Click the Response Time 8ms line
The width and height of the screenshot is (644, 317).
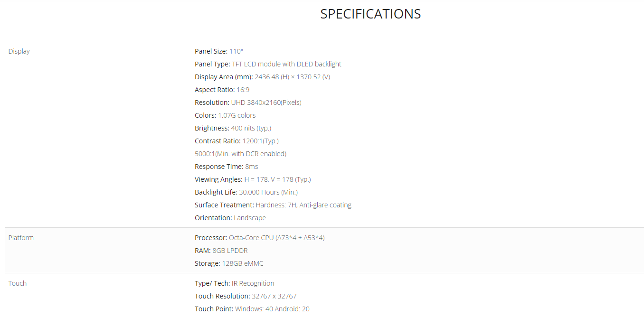pos(227,167)
